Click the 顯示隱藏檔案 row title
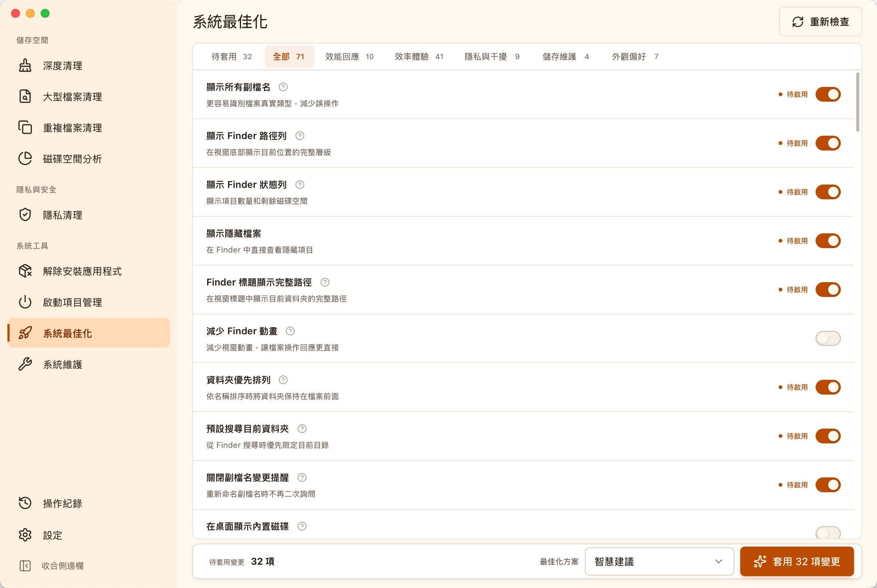The height and width of the screenshot is (588, 877). tap(234, 233)
